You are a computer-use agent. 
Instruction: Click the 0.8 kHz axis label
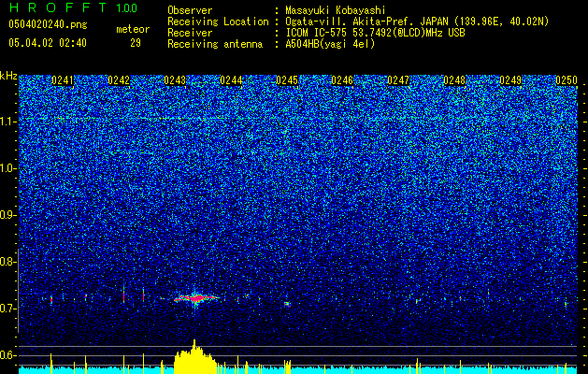(7, 262)
